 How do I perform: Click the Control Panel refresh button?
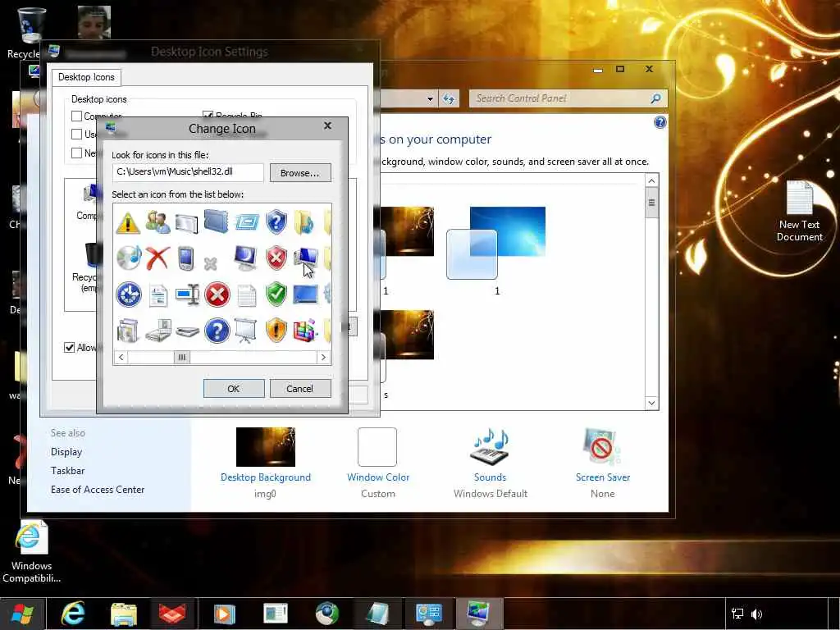click(x=449, y=99)
